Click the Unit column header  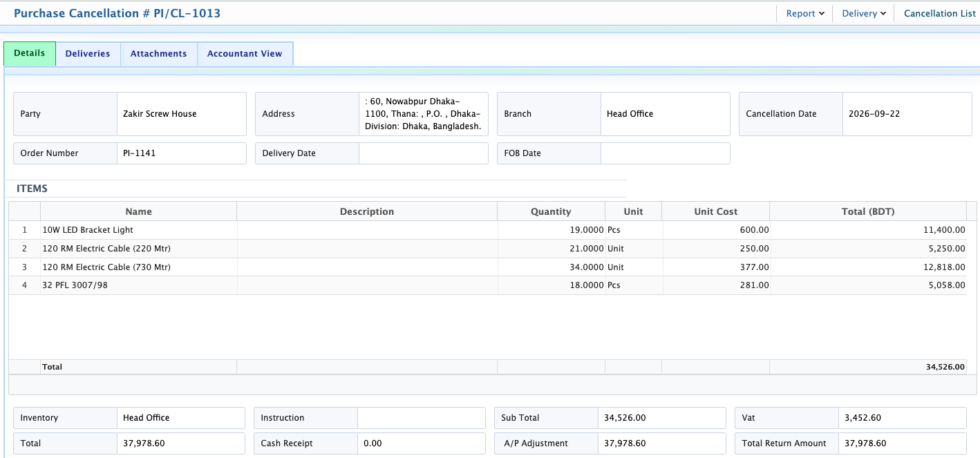pyautogui.click(x=633, y=211)
